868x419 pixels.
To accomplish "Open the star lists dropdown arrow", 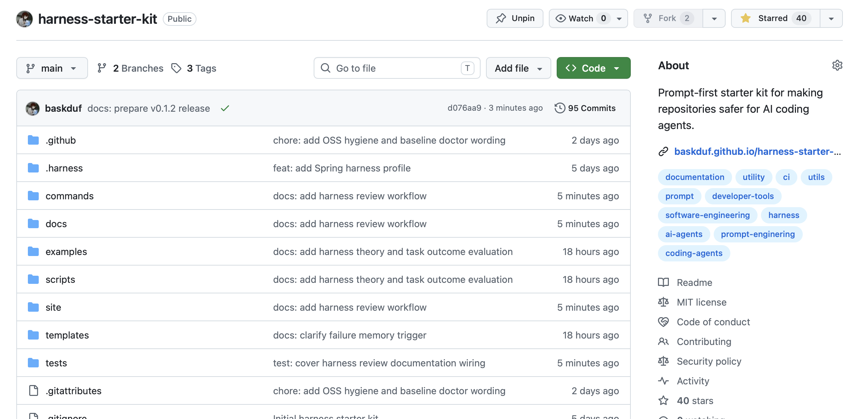I will tap(831, 19).
